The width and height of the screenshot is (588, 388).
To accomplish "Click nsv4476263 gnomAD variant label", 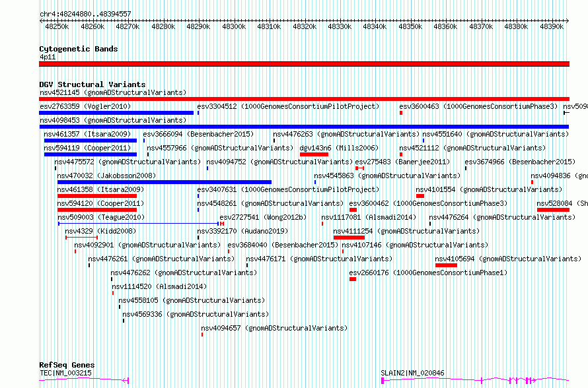I will tap(346, 134).
